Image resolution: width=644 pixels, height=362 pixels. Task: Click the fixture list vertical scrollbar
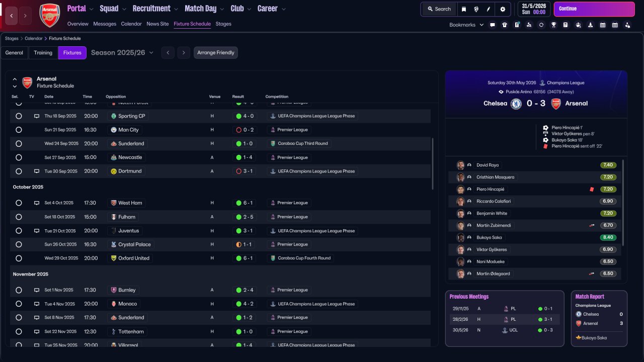coord(433,164)
